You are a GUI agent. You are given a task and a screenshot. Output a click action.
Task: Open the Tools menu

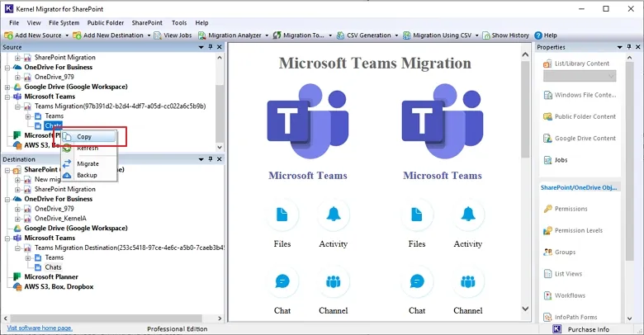(x=179, y=22)
